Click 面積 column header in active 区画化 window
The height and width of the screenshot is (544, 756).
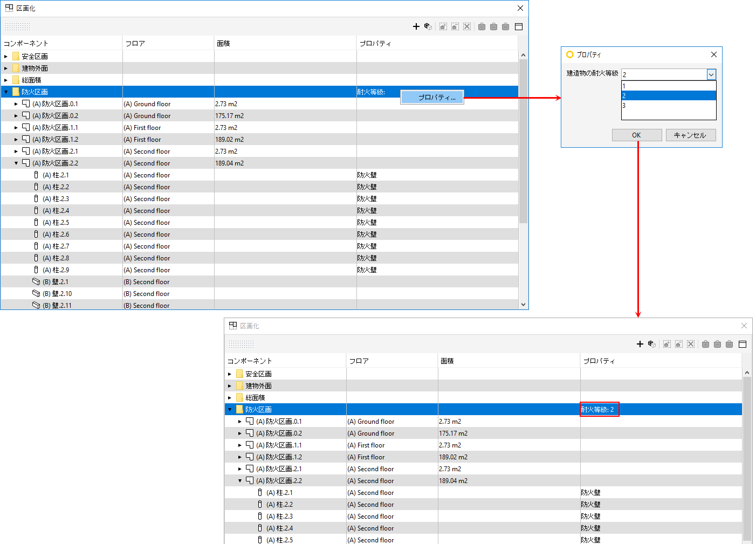coord(285,43)
